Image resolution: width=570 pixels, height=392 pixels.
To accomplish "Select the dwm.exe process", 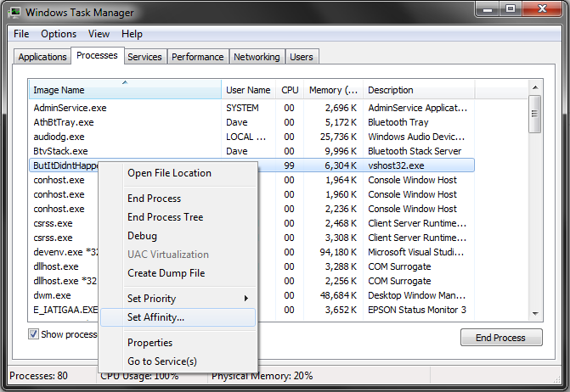I will pos(52,295).
